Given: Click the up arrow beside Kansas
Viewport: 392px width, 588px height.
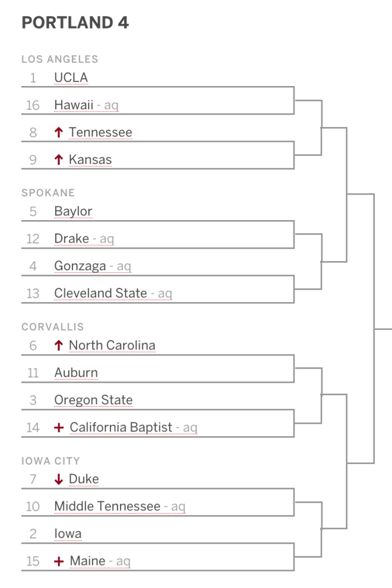Looking at the screenshot, I should (x=58, y=160).
